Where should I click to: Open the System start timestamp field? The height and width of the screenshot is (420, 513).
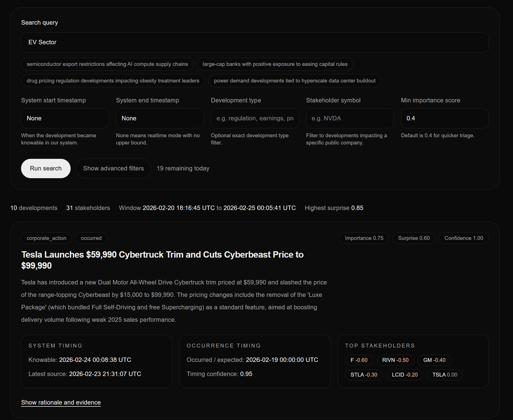[65, 118]
